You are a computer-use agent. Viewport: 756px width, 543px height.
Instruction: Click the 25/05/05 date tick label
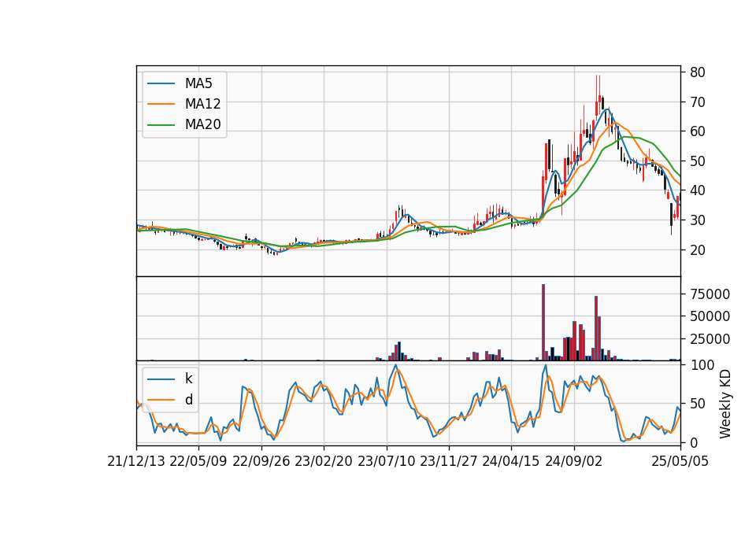(680, 461)
